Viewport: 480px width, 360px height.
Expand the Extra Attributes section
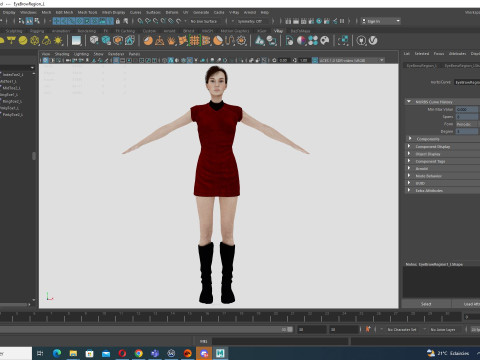[x=410, y=190]
